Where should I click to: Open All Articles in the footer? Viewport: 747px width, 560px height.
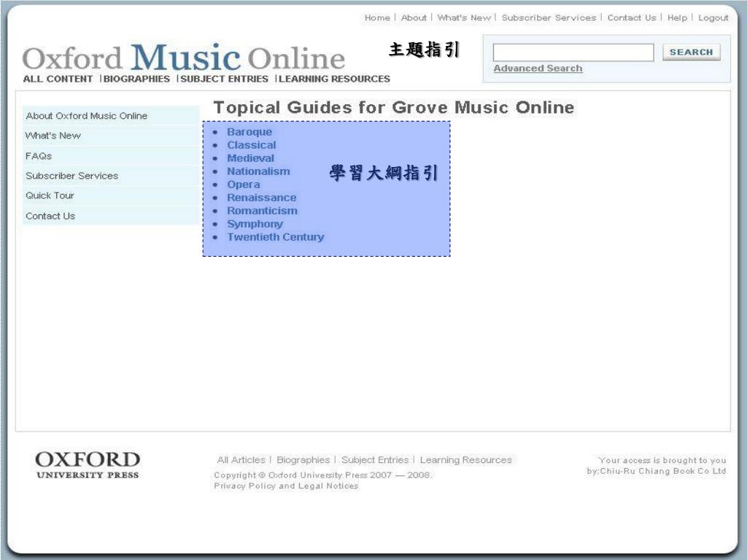click(x=241, y=460)
